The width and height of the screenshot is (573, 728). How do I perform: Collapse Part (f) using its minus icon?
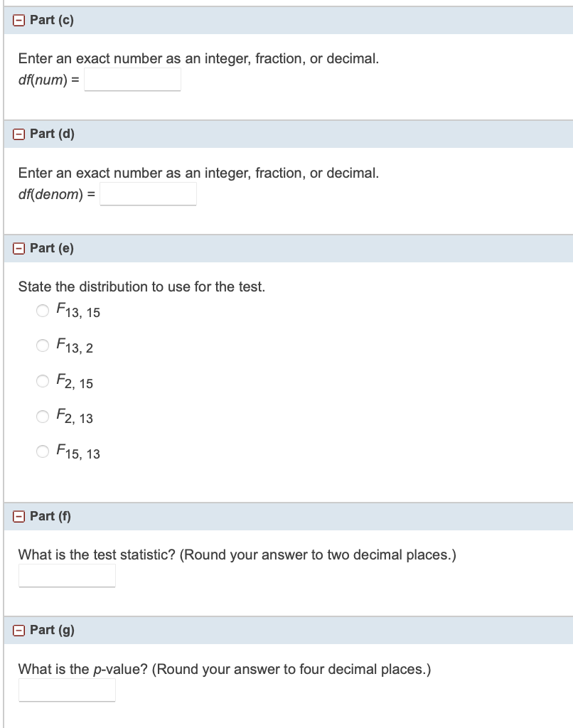click(x=19, y=516)
